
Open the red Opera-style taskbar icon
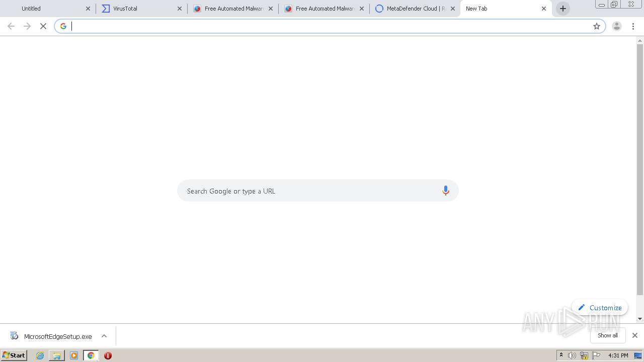[108, 355]
